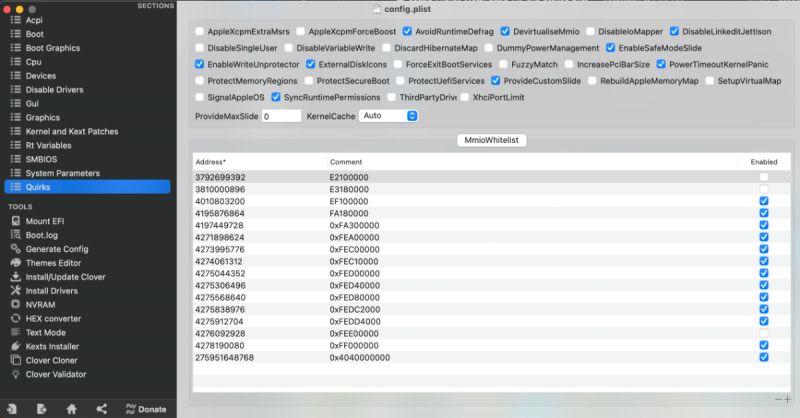This screenshot has width=800, height=418.
Task: Click the Themes Editor icon
Action: pos(16,262)
